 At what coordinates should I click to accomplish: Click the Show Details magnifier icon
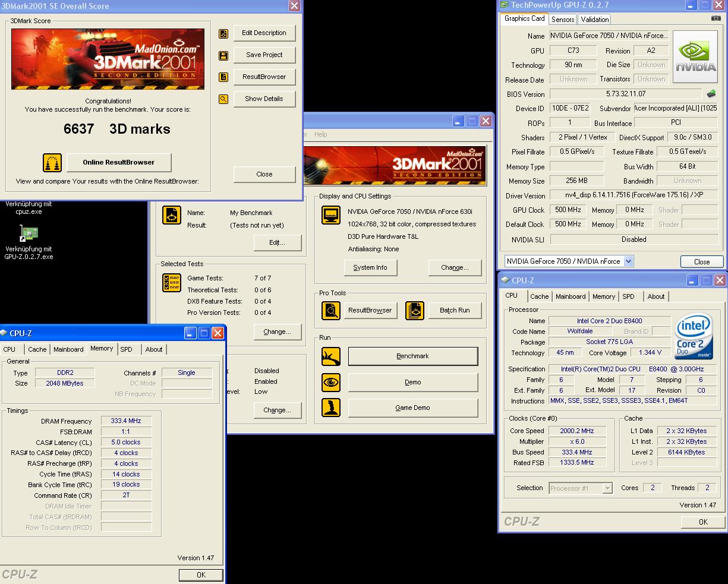(x=223, y=99)
